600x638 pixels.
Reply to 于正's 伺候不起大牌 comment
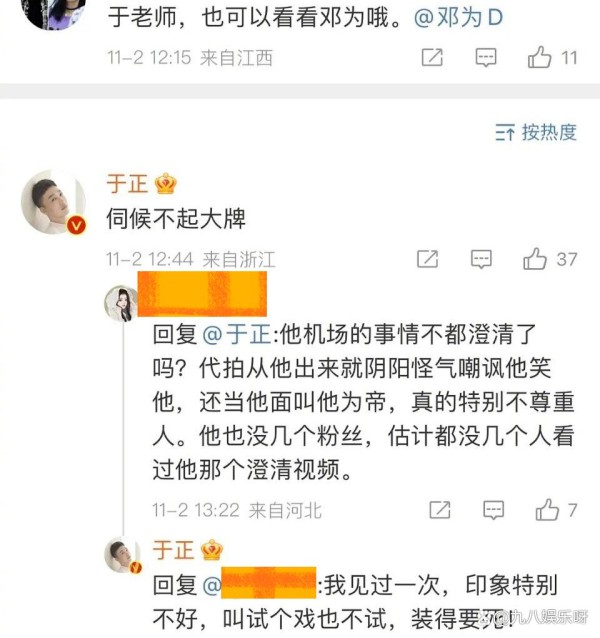[x=481, y=259]
